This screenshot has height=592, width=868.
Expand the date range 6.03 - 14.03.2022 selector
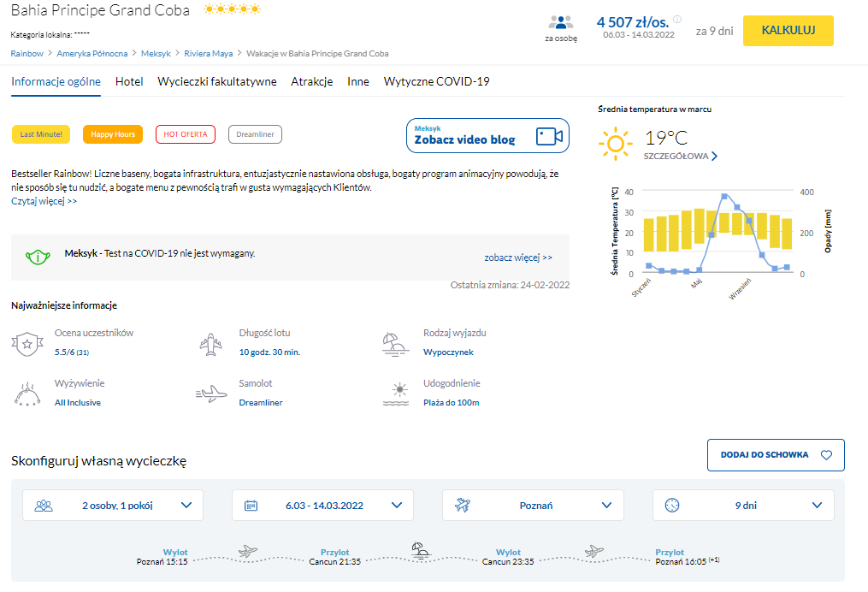[x=322, y=505]
